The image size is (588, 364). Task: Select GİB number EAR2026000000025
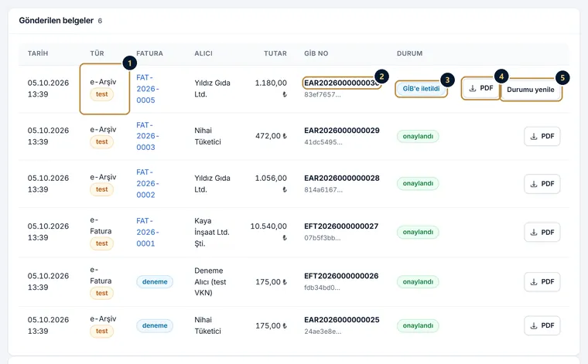pyautogui.click(x=342, y=320)
